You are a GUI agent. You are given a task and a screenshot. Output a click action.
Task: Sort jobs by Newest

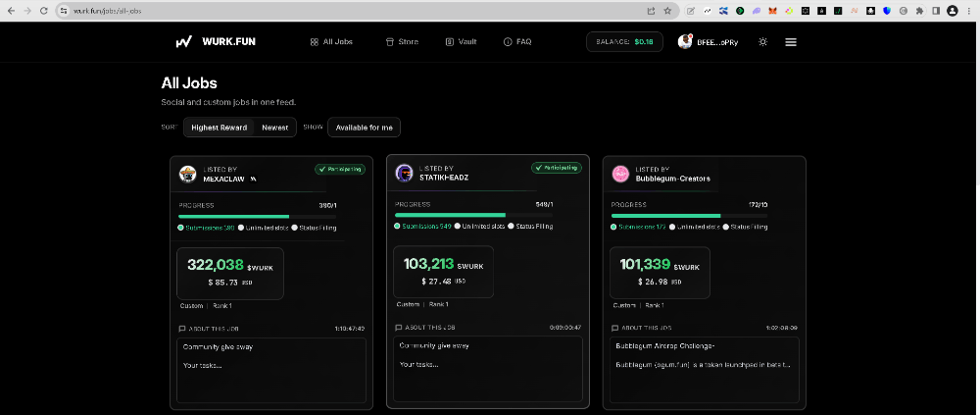275,128
